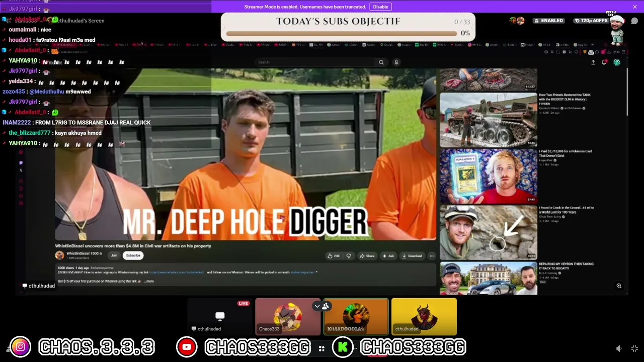The image size is (644, 362).
Task: Click the YouTube search field
Action: tap(315, 62)
